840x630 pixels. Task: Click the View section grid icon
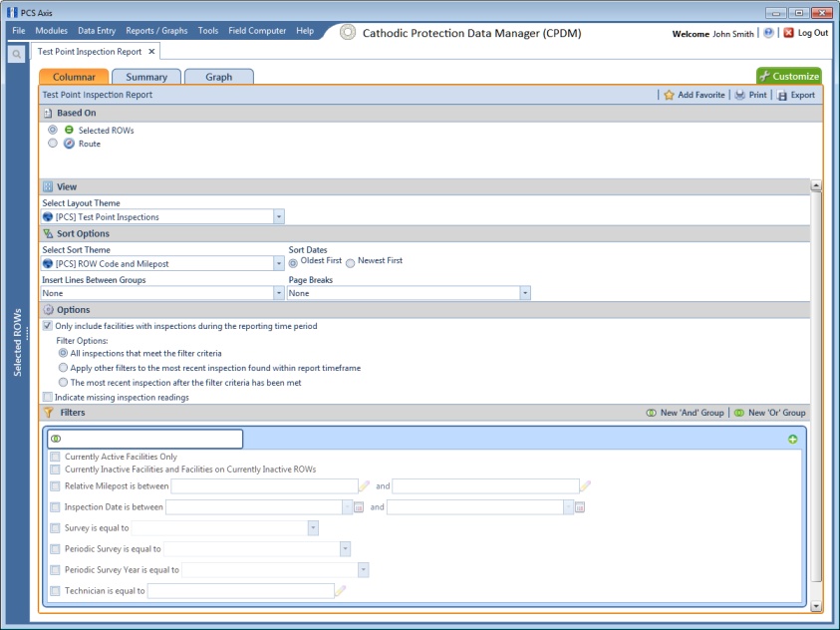(48, 186)
